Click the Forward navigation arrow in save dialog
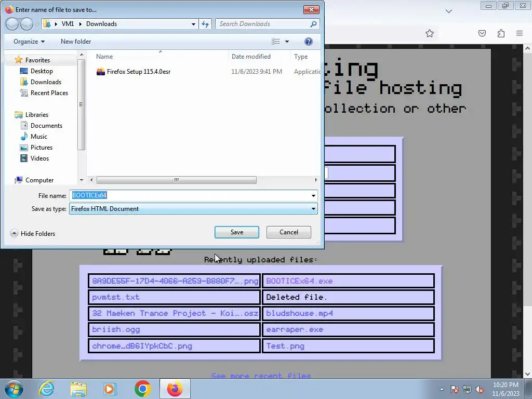The image size is (532, 399). coord(27,24)
